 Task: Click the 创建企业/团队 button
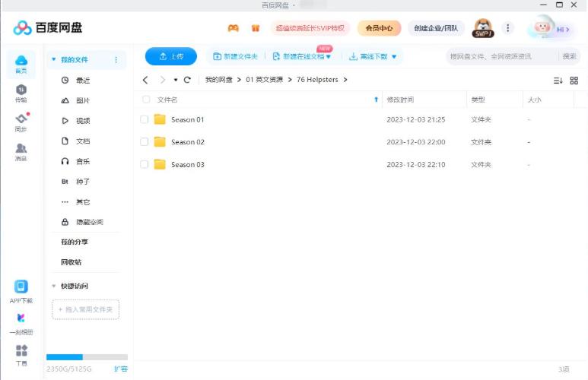coord(436,28)
